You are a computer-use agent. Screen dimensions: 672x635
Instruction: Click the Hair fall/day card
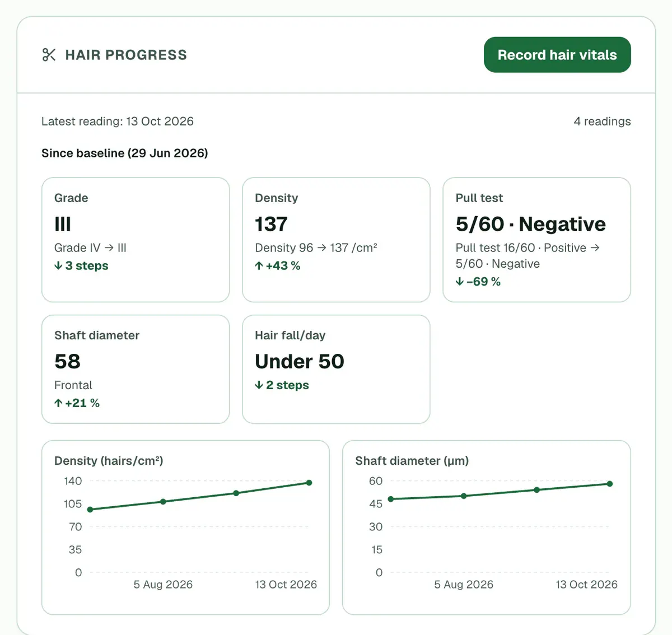click(336, 369)
